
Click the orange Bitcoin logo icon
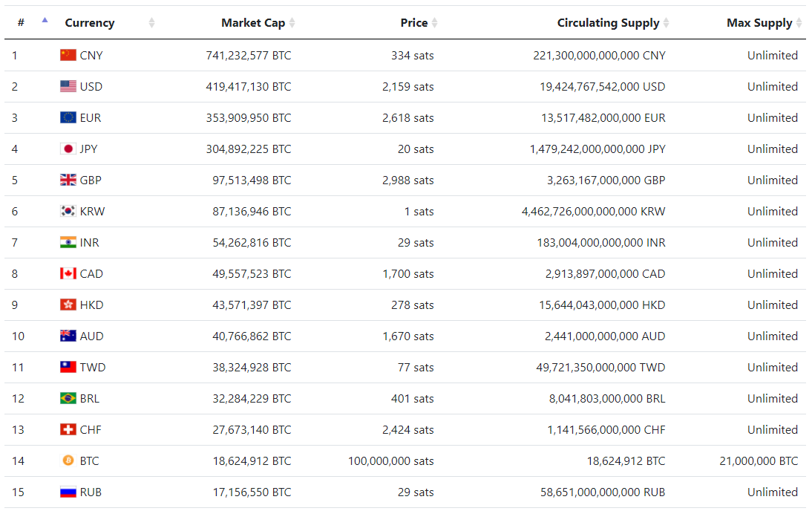coord(68,460)
